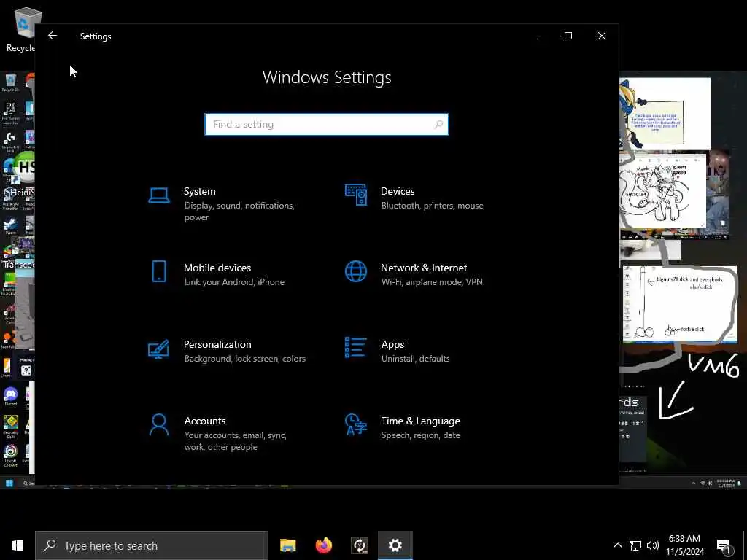Image resolution: width=747 pixels, height=560 pixels.
Task: Launch Firefox from the taskbar
Action: point(323,545)
